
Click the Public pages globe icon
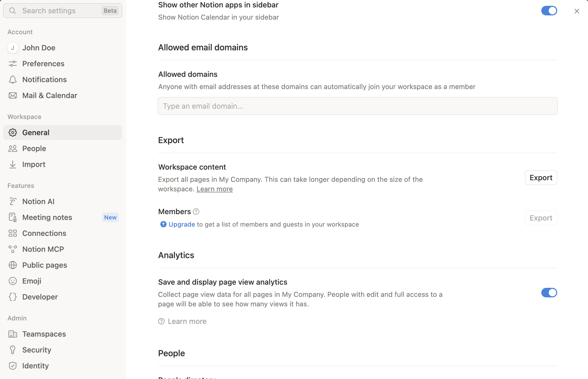(13, 265)
